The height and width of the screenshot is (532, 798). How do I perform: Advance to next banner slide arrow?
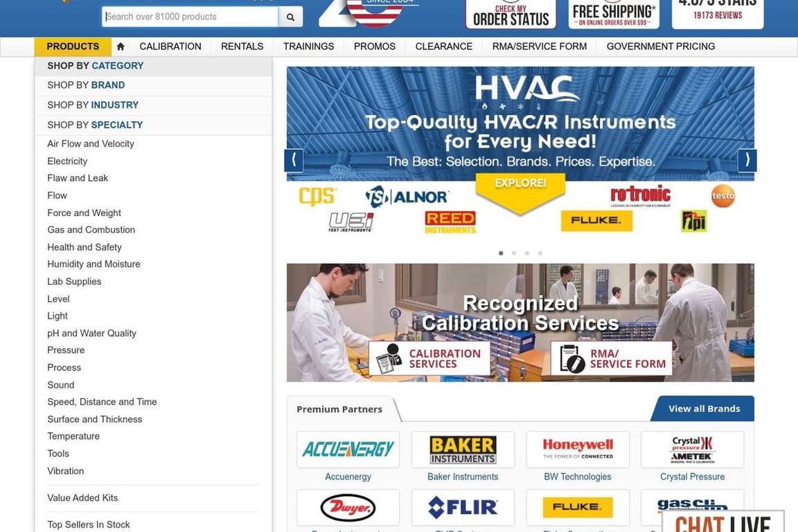(747, 161)
